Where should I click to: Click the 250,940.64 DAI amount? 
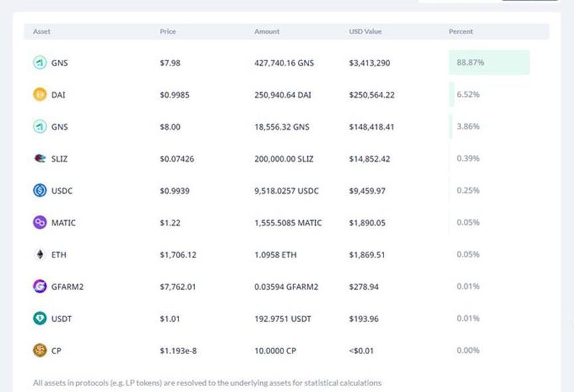(x=283, y=95)
